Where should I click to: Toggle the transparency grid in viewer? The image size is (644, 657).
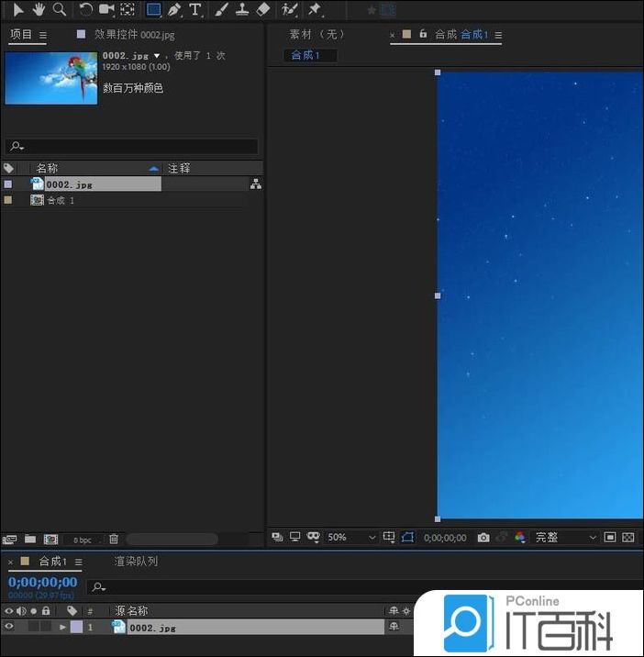pyautogui.click(x=628, y=538)
